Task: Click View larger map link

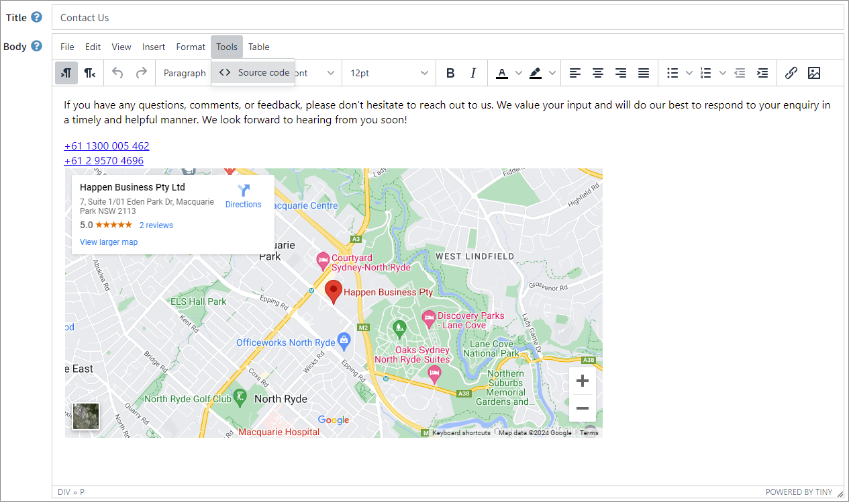Action: coord(109,242)
